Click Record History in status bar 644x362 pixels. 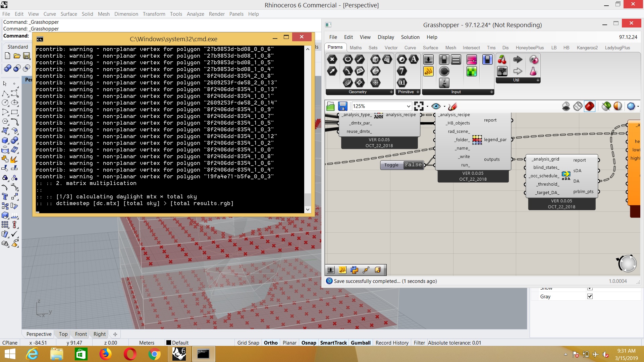click(x=392, y=343)
